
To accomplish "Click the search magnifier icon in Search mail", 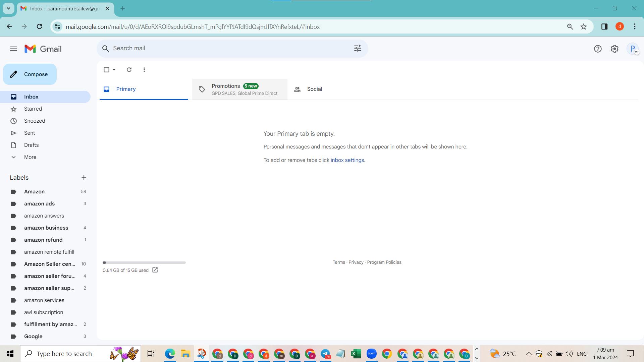I will pos(105,49).
